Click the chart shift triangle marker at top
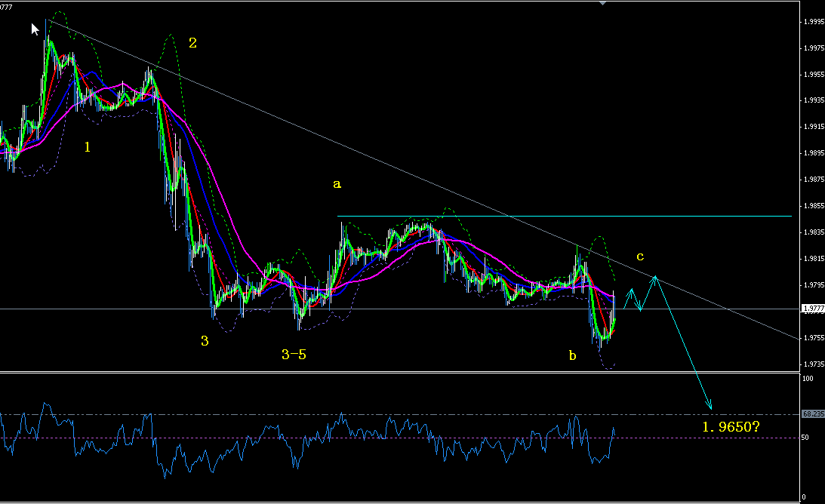Viewport: 825px width, 504px height. [x=603, y=3]
